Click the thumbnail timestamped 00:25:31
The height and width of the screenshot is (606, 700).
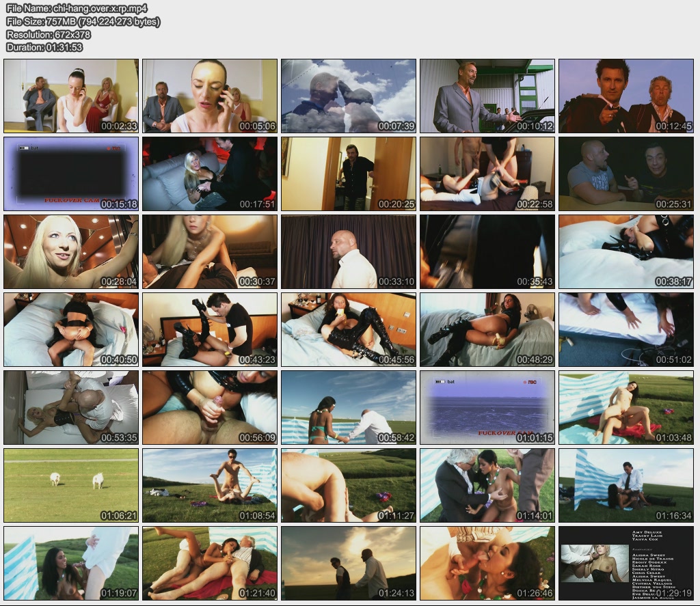625,174
